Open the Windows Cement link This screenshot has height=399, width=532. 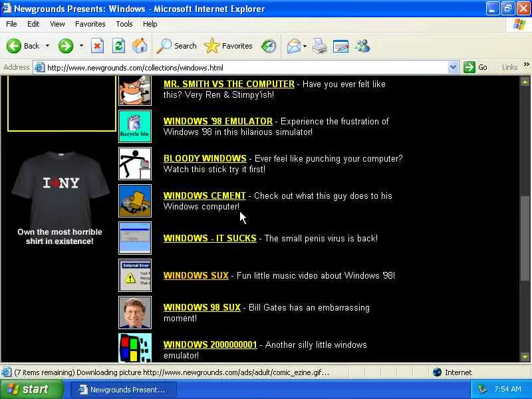[x=205, y=196]
